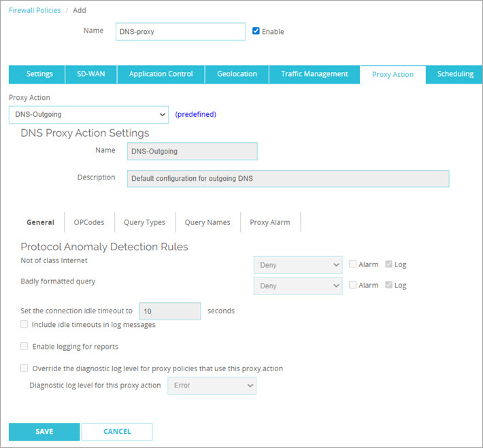The height and width of the screenshot is (448, 483).
Task: Select the Proxy Action tab
Action: coord(393,74)
